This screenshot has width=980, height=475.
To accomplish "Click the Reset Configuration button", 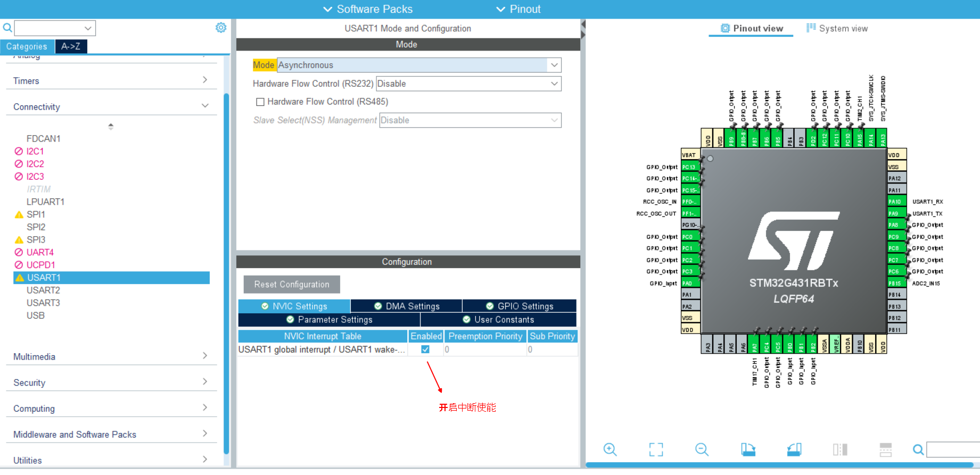I will (x=292, y=284).
